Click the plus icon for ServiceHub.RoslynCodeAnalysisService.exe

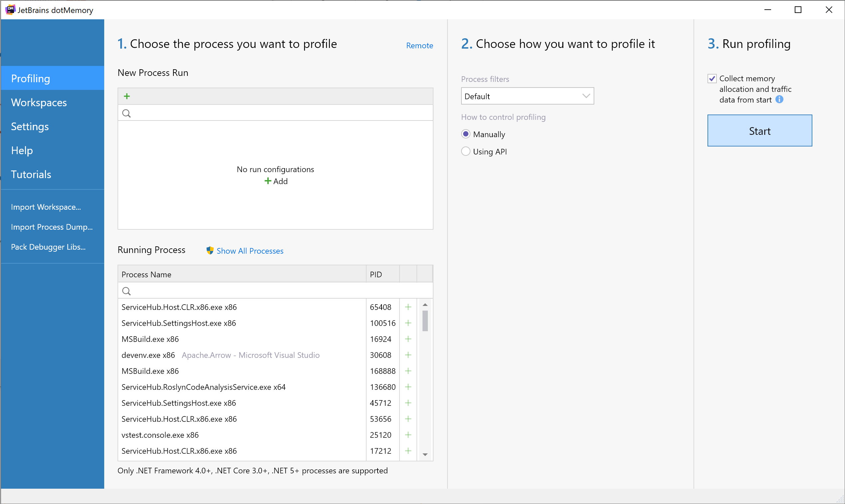[x=408, y=387]
